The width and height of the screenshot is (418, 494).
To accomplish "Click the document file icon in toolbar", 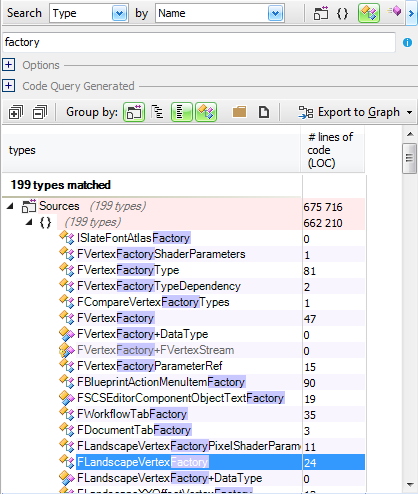I will click(x=264, y=112).
